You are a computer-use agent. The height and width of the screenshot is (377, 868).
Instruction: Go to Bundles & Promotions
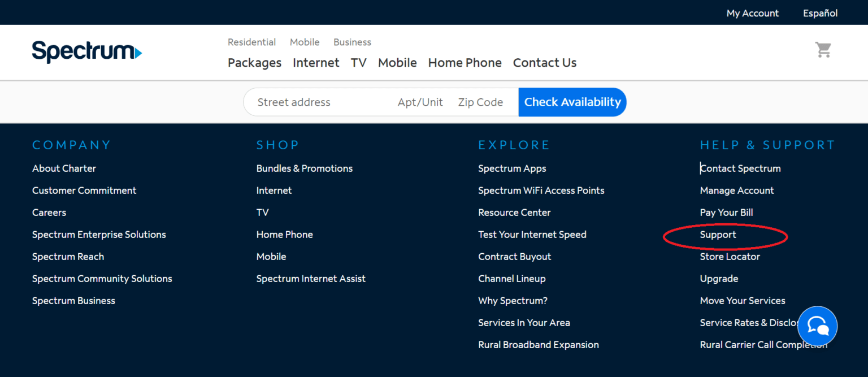(304, 168)
